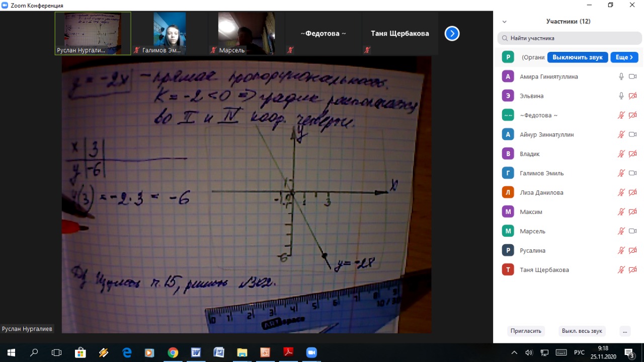Open Adobe Acrobat from the taskbar
This screenshot has width=644, height=362.
point(288,352)
